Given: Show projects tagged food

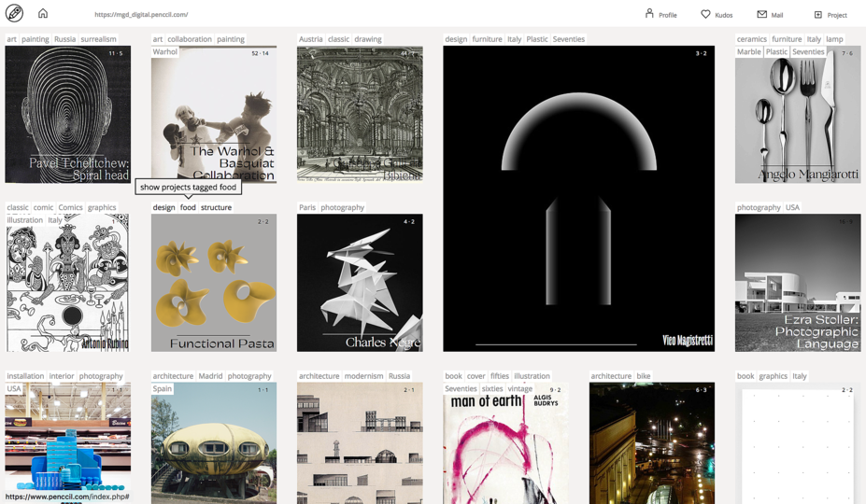Looking at the screenshot, I should coord(188,207).
